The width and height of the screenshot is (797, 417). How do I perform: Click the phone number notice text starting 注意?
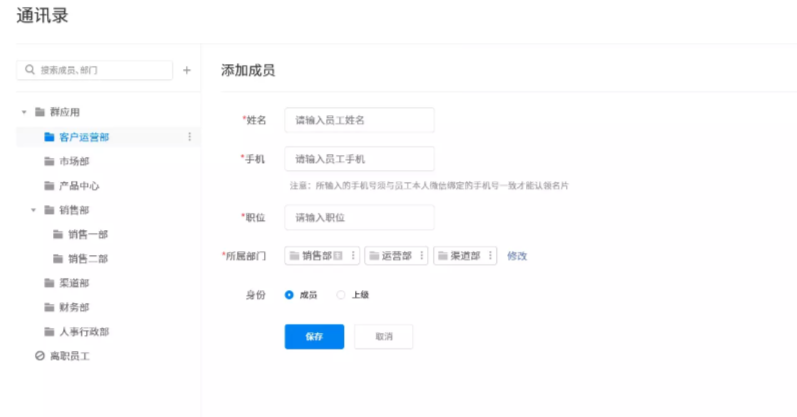click(429, 186)
